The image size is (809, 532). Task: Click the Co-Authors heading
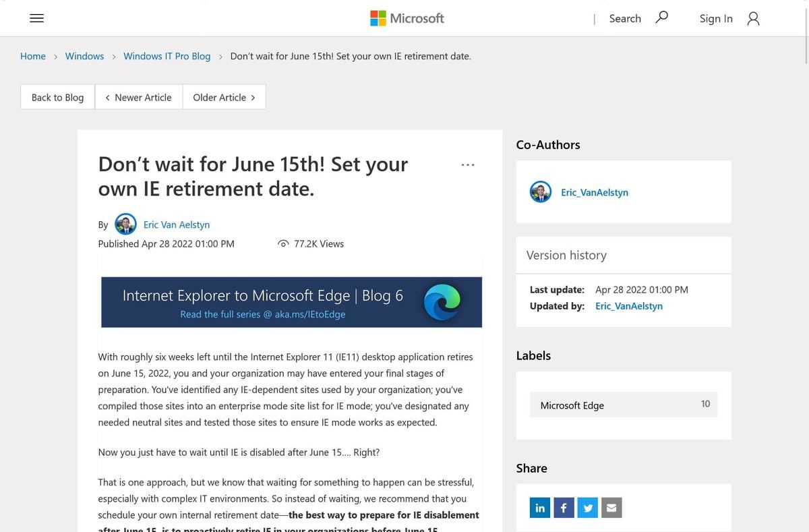coord(548,144)
